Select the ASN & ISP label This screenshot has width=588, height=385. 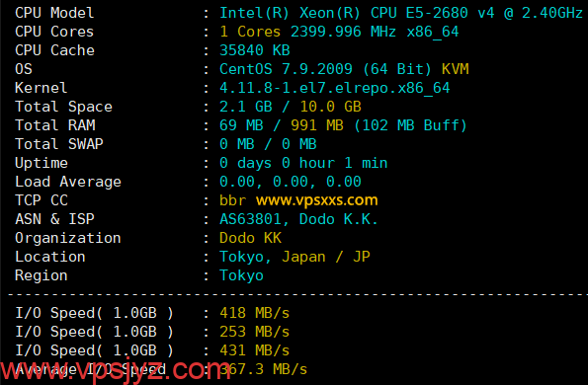[54, 219]
